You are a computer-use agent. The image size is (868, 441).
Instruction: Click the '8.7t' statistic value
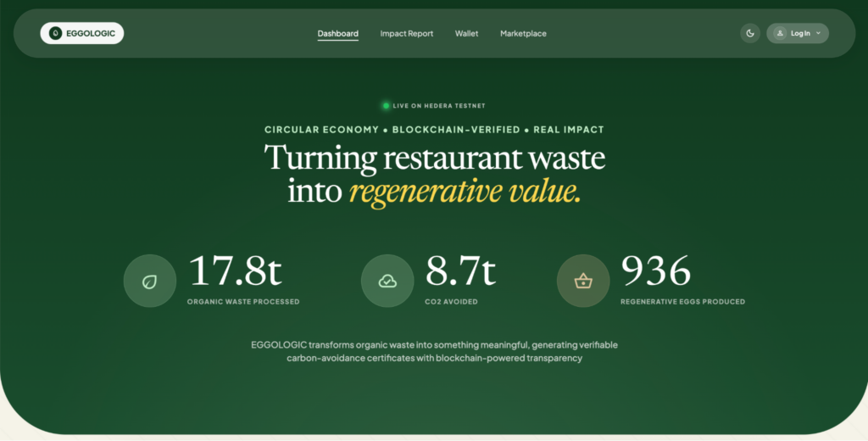click(x=460, y=271)
